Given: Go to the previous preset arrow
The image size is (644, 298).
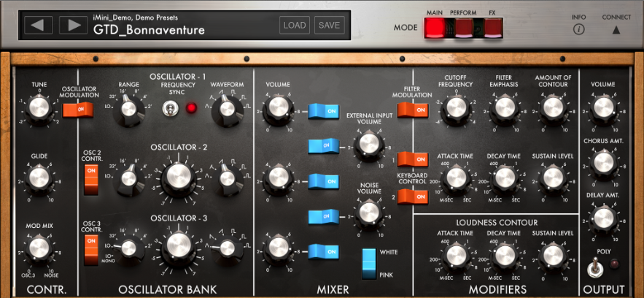Looking at the screenshot, I should [38, 25].
